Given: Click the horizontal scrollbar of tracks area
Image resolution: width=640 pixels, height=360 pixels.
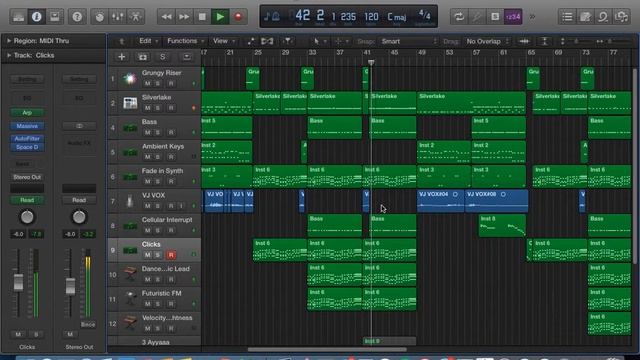Looking at the screenshot, I should point(327,349).
